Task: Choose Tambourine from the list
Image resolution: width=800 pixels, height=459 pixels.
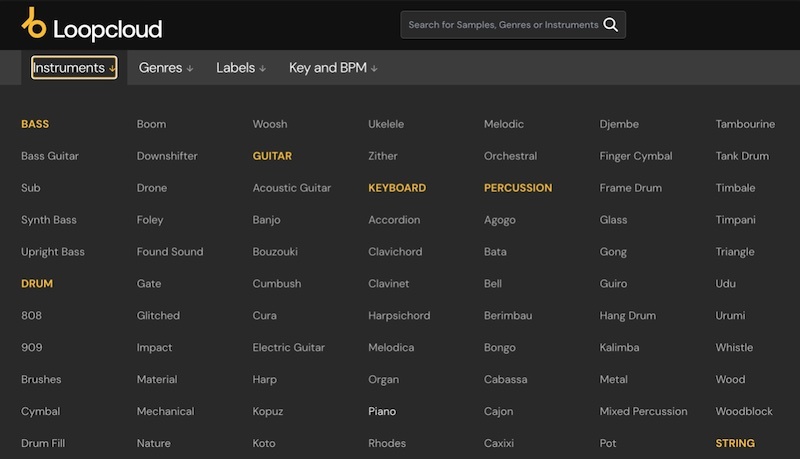Action: pyautogui.click(x=745, y=124)
